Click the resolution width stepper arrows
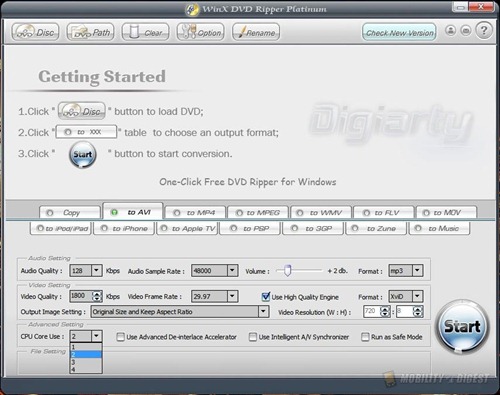Screen dimensions: 500x395 [x=385, y=311]
